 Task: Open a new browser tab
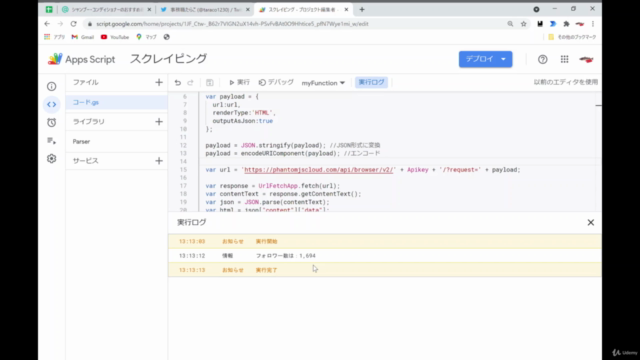coord(362,9)
